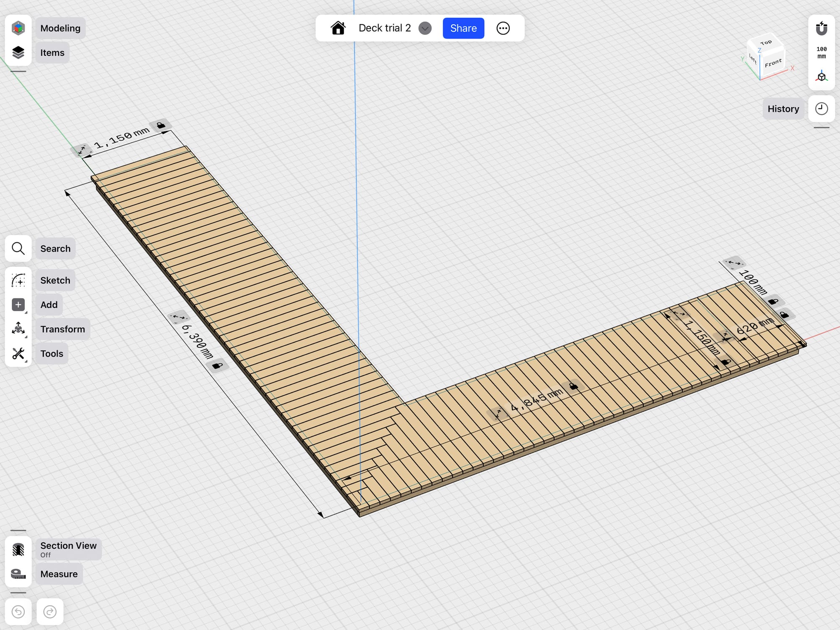
Task: Open the Transform tool icon
Action: [18, 329]
